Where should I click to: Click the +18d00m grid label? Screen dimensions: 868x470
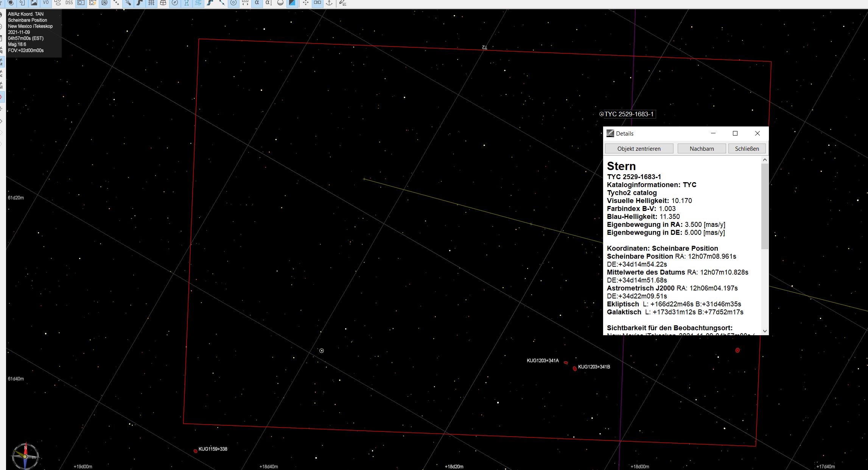pyautogui.click(x=640, y=467)
